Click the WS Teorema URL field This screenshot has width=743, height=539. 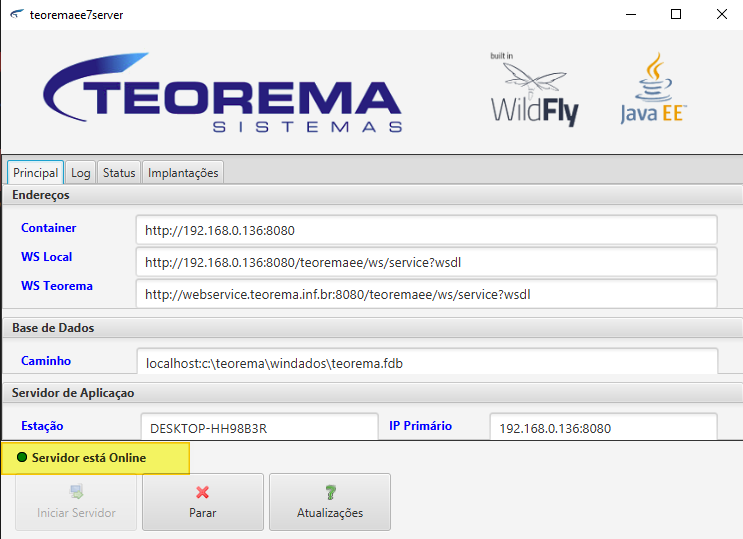tap(426, 294)
